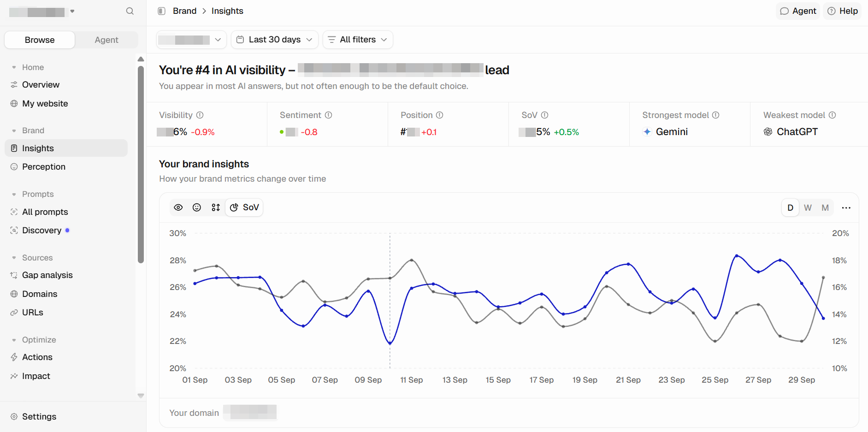Click the search magnifier icon in the sidebar

click(x=130, y=11)
